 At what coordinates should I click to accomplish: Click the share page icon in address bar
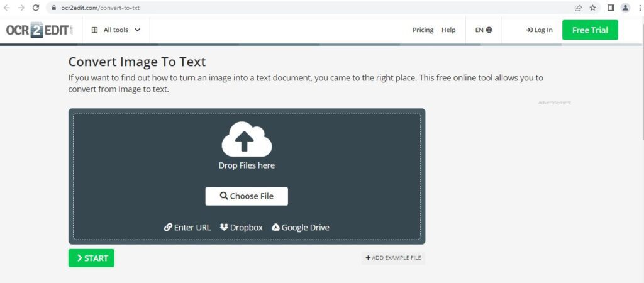[x=578, y=8]
